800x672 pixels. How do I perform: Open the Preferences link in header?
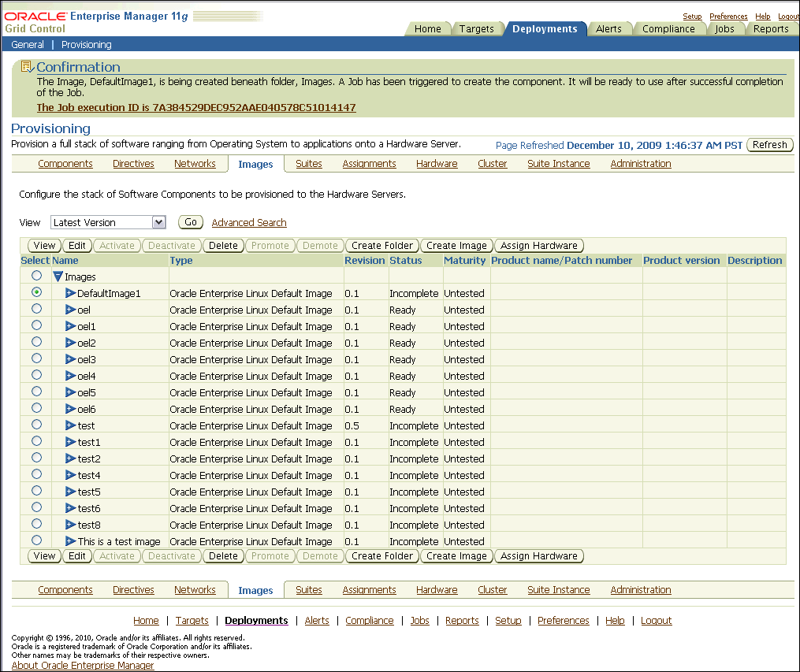click(728, 17)
